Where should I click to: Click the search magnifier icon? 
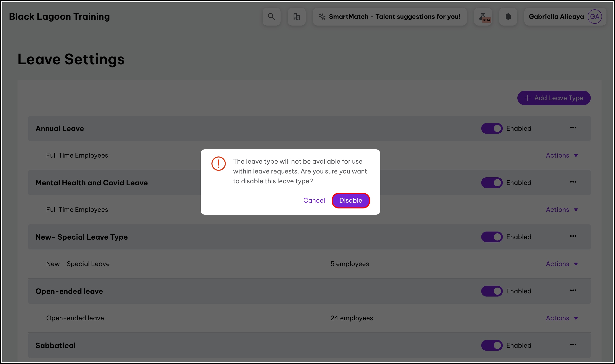click(271, 17)
